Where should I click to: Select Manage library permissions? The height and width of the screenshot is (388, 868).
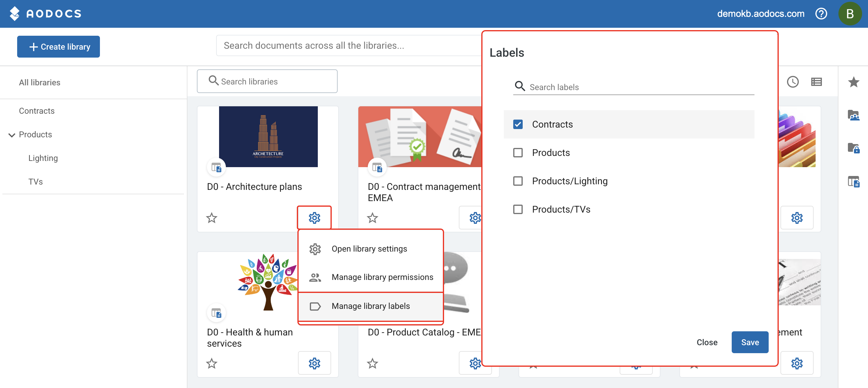point(371,277)
